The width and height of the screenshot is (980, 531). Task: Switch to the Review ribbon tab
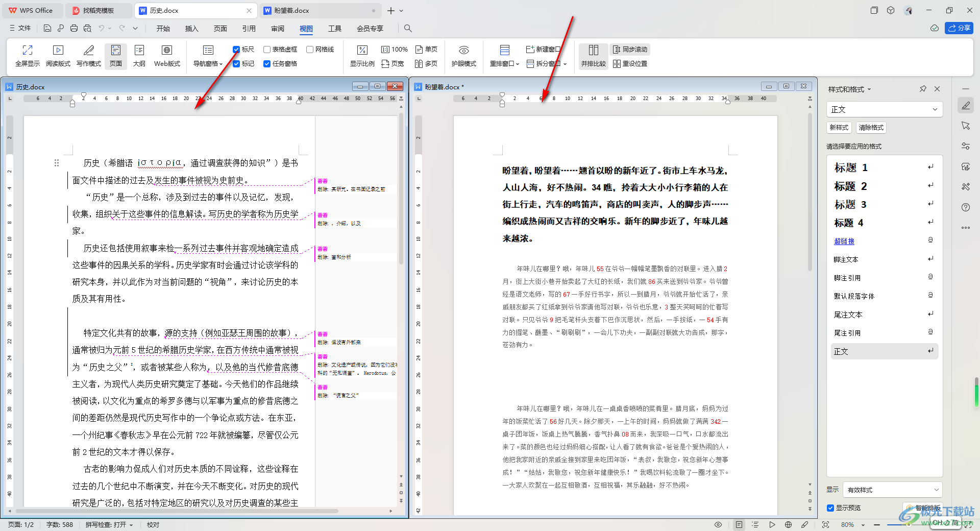tap(278, 28)
